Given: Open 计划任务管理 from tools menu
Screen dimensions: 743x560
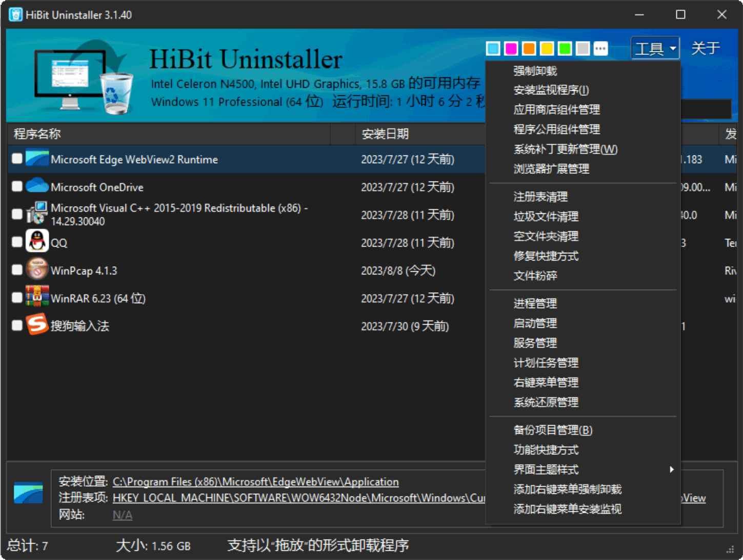Looking at the screenshot, I should tap(546, 363).
